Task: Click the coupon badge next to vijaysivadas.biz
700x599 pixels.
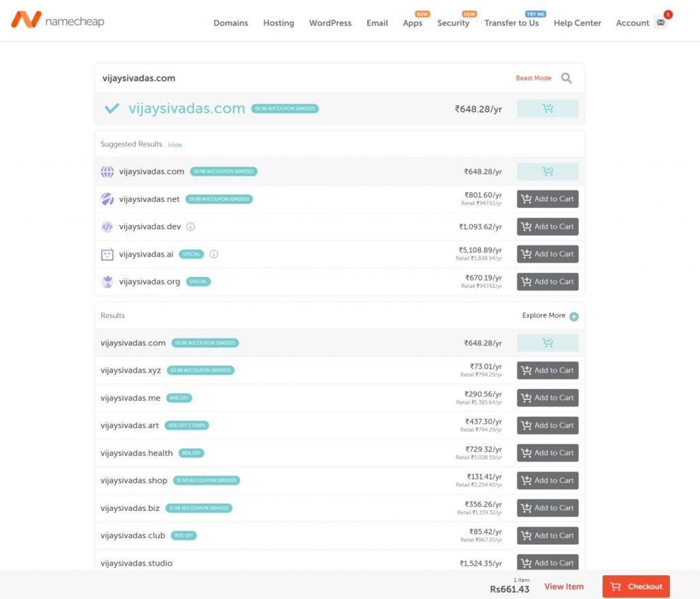Action: [x=199, y=508]
